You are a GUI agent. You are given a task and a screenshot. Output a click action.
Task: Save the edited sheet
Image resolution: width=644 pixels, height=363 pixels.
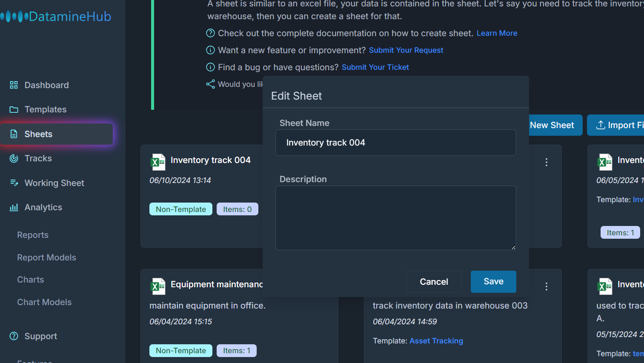click(493, 282)
